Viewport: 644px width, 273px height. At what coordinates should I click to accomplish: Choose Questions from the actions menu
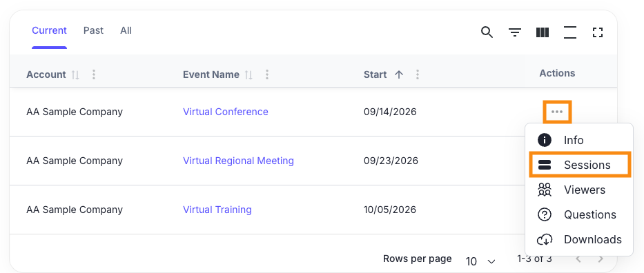coord(579,215)
